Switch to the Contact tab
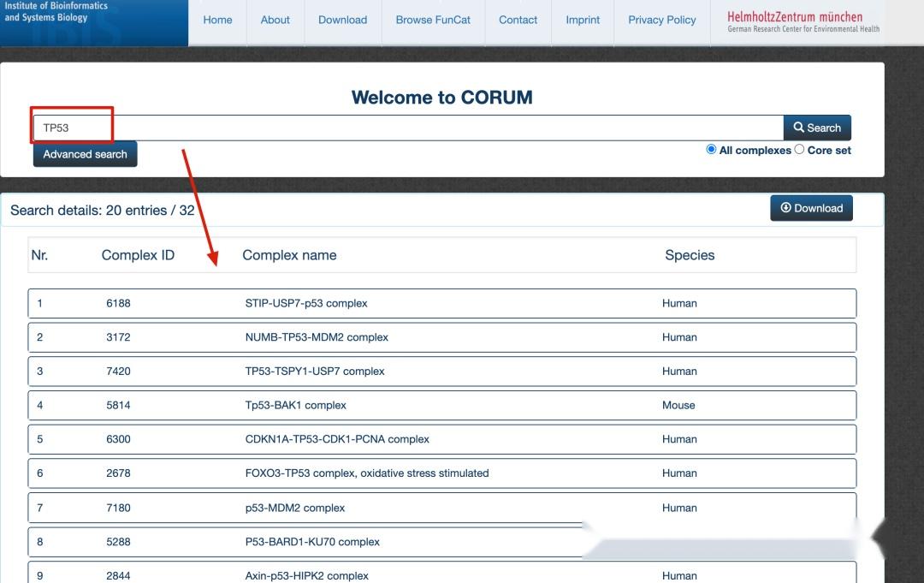Image resolution: width=924 pixels, height=583 pixels. [x=518, y=21]
